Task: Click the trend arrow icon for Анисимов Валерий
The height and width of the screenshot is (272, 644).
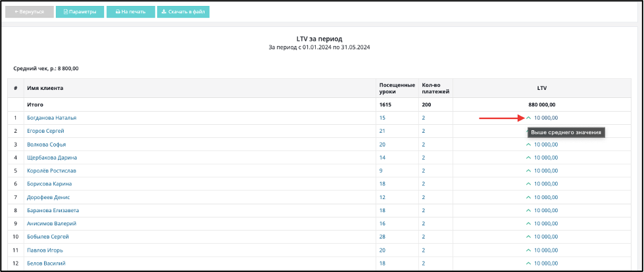Action: click(x=529, y=224)
